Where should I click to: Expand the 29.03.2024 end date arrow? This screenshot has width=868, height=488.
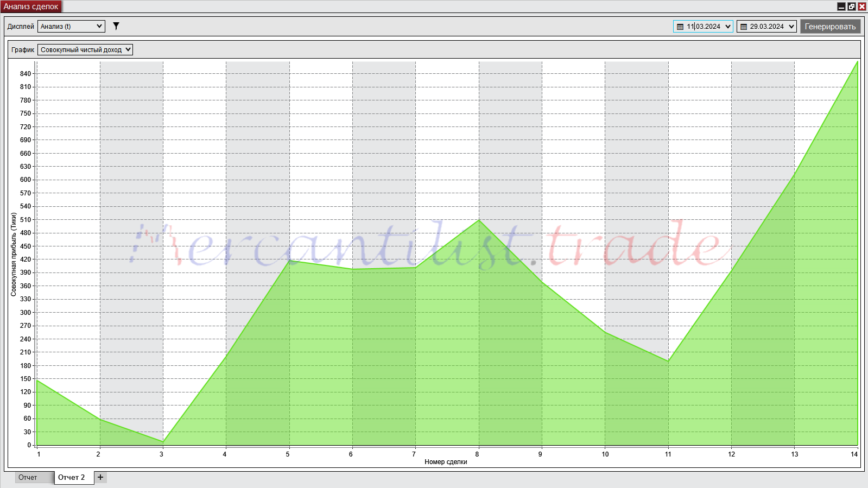[791, 27]
